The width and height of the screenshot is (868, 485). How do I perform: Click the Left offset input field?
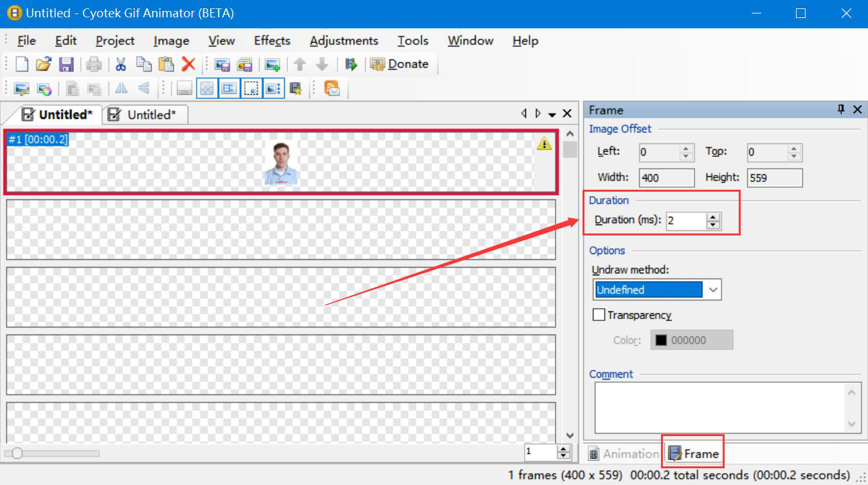tap(660, 152)
